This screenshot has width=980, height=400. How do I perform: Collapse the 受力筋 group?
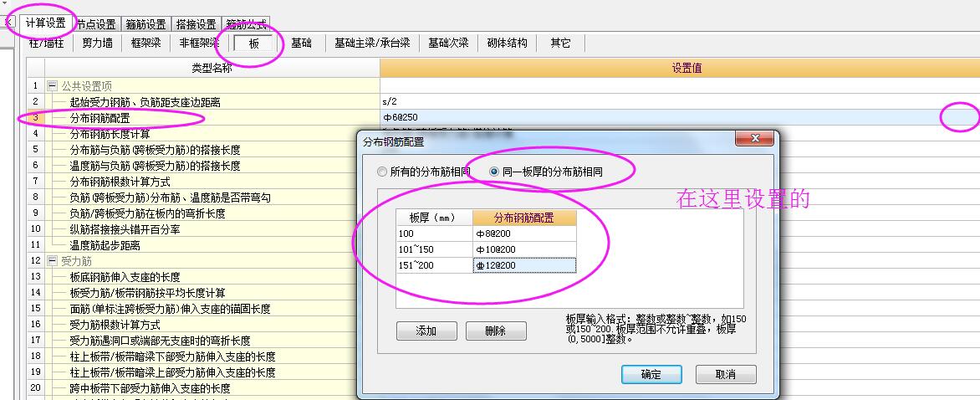click(x=53, y=260)
